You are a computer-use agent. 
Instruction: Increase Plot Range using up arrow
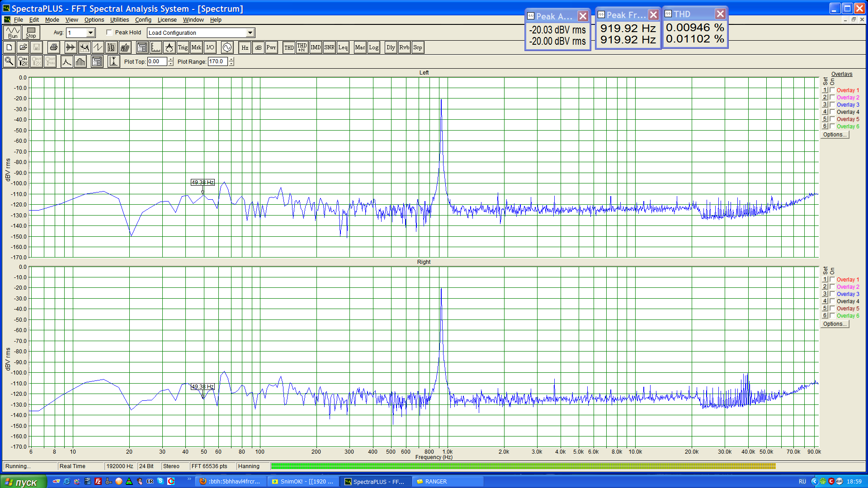pyautogui.click(x=231, y=60)
